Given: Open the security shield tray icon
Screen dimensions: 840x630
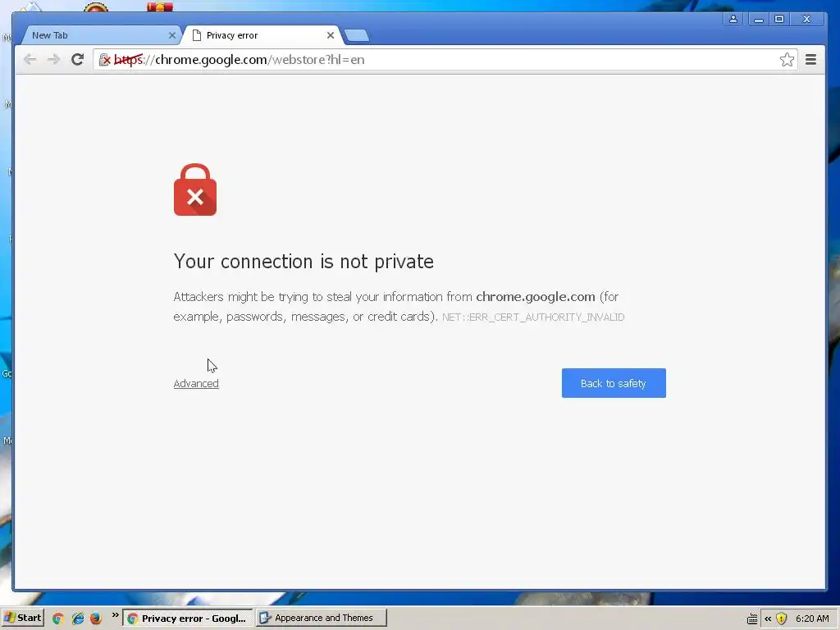Looking at the screenshot, I should (x=782, y=619).
